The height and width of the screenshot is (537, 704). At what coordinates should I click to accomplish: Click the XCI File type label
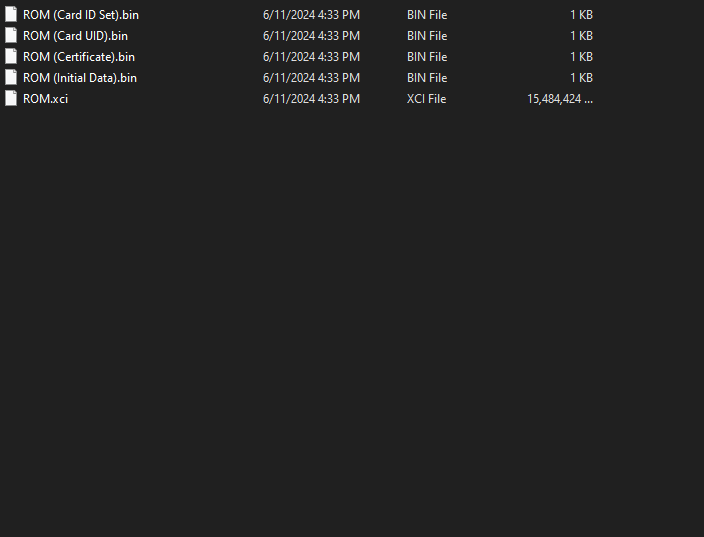point(427,99)
